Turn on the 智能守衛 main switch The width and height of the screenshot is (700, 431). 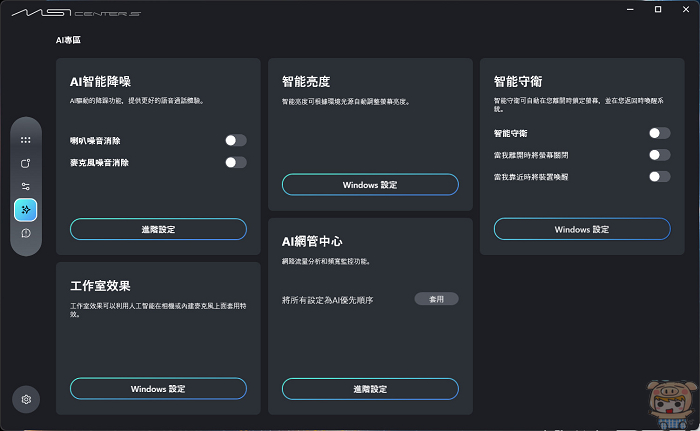point(659,133)
